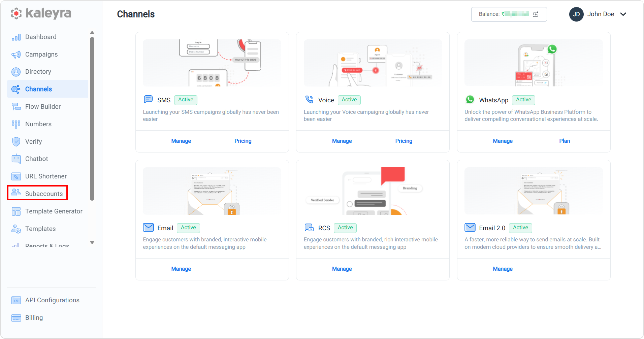This screenshot has width=644, height=339.
Task: Click Manage on the WhatsApp card
Action: tap(503, 141)
